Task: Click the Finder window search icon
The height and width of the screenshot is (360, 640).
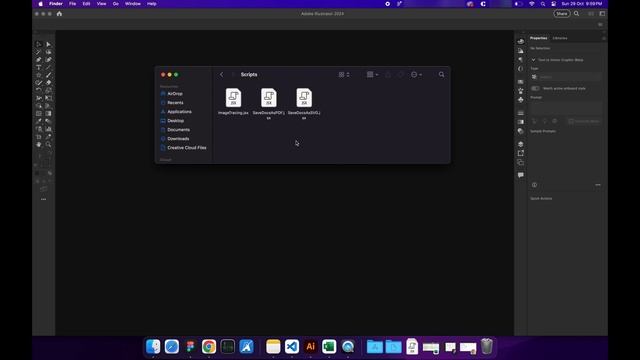Action: (x=441, y=75)
